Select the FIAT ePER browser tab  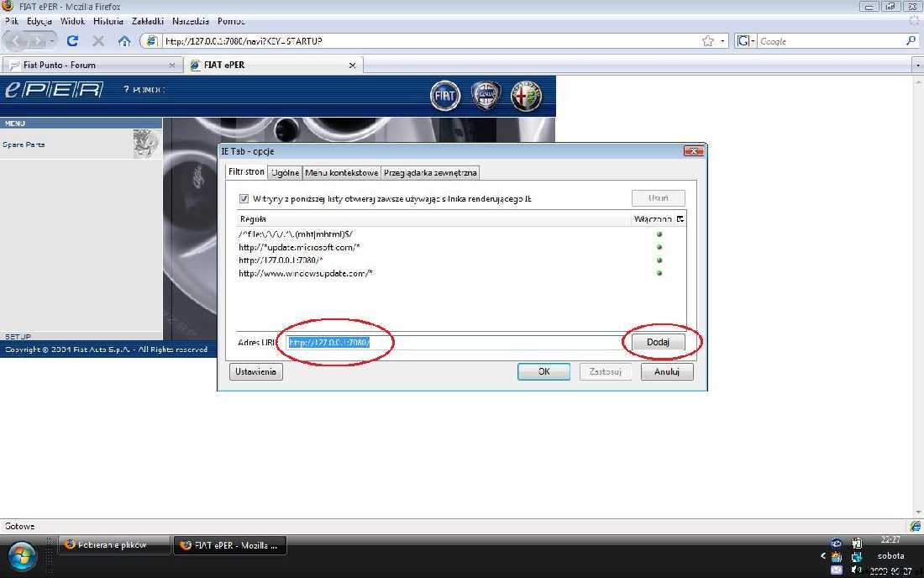[x=274, y=65]
